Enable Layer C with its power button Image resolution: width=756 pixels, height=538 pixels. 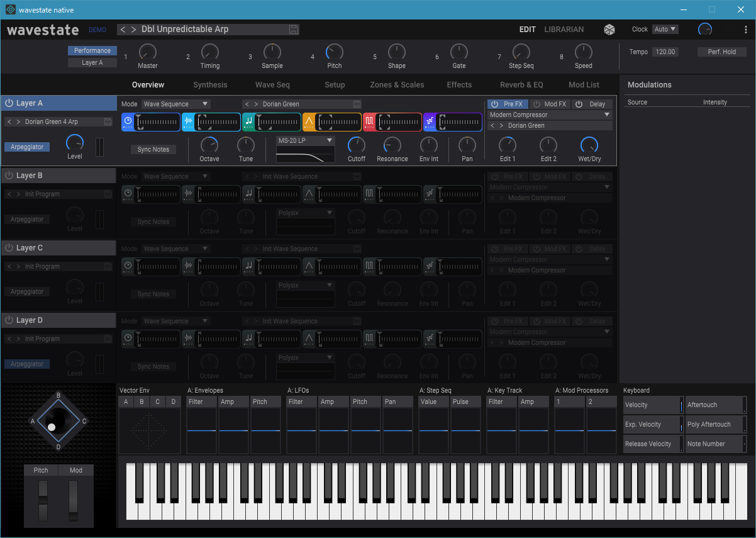(9, 248)
